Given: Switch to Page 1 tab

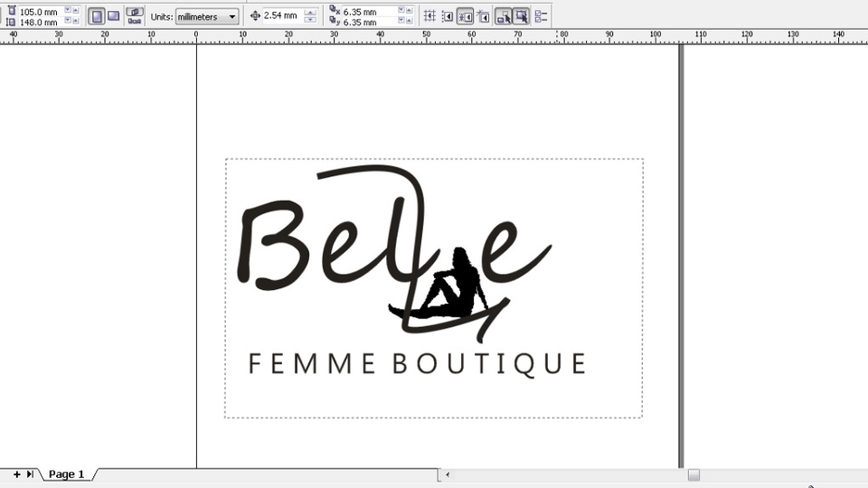Looking at the screenshot, I should click(66, 474).
